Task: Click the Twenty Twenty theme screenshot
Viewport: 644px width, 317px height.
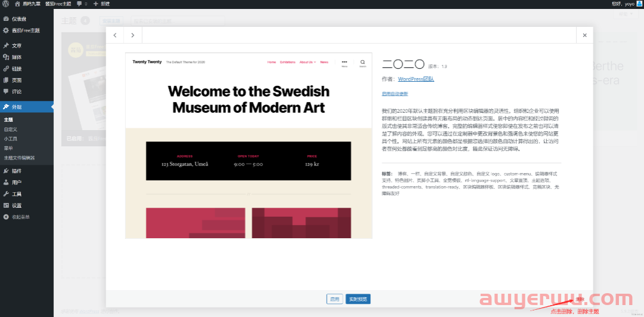Action: pyautogui.click(x=249, y=146)
